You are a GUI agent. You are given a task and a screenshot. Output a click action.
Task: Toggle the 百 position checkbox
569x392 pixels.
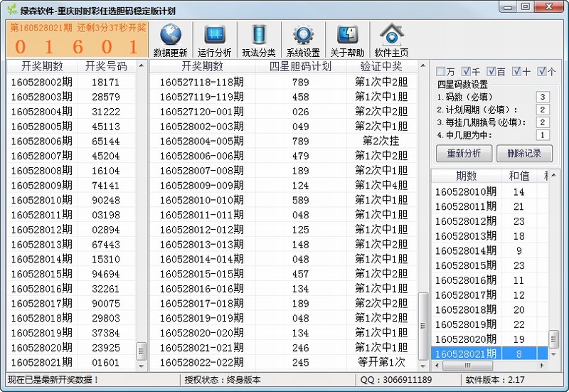pyautogui.click(x=491, y=72)
